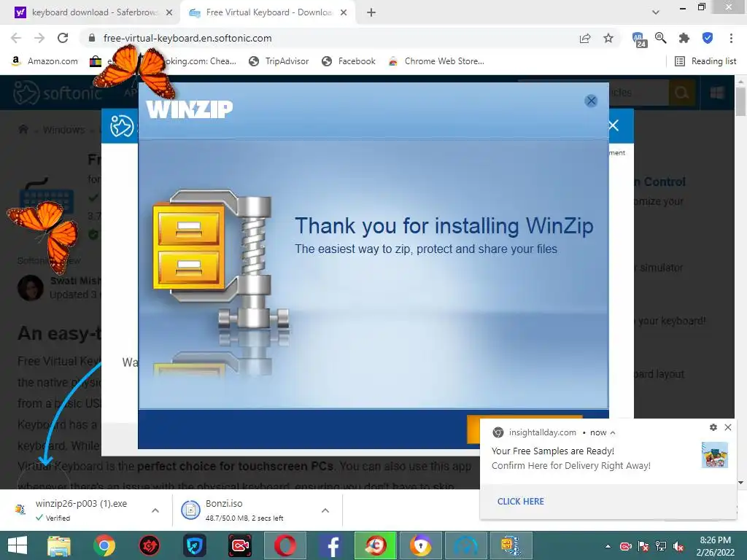Expand options for Bonzi.iso download

[x=325, y=510]
